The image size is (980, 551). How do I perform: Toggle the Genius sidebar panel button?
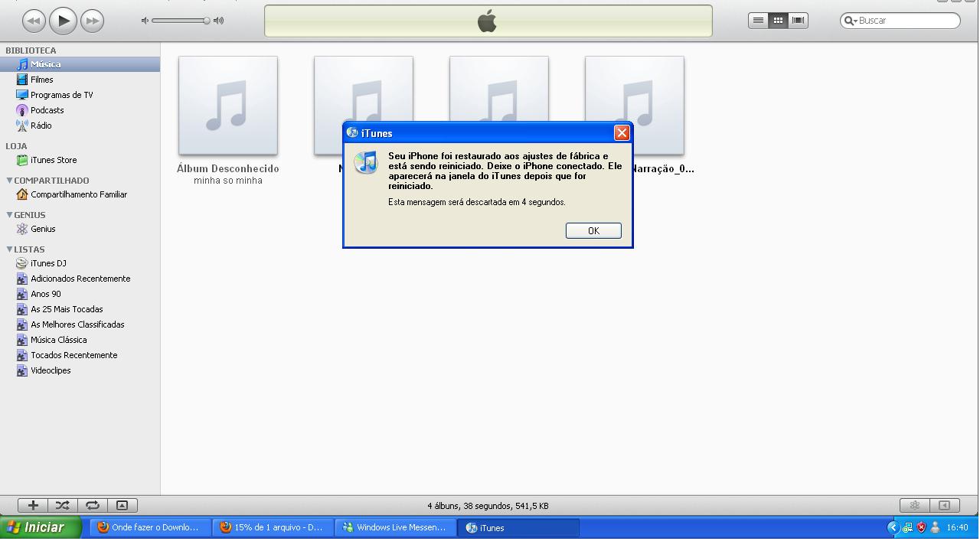pyautogui.click(x=944, y=505)
